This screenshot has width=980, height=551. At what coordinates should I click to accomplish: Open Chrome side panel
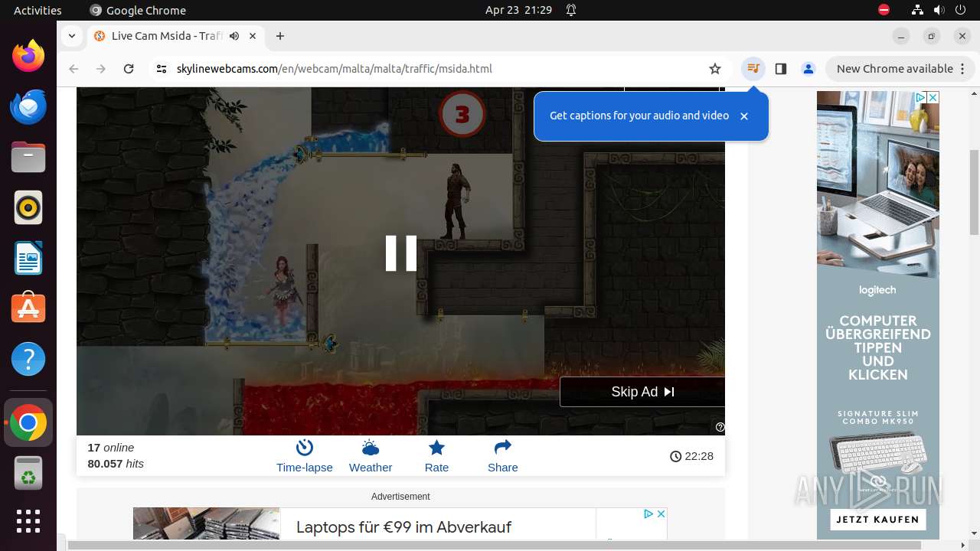[x=781, y=69]
